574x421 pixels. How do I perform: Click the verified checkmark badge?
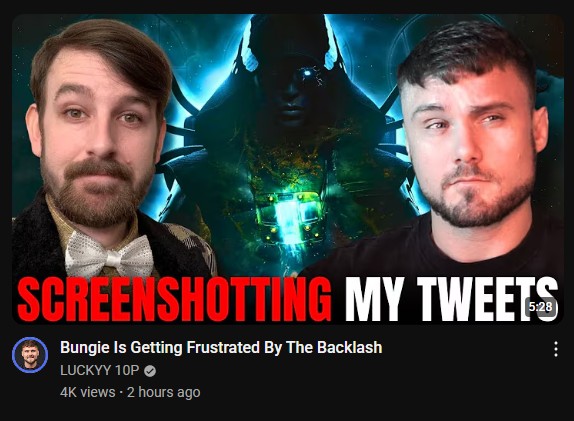click(150, 371)
